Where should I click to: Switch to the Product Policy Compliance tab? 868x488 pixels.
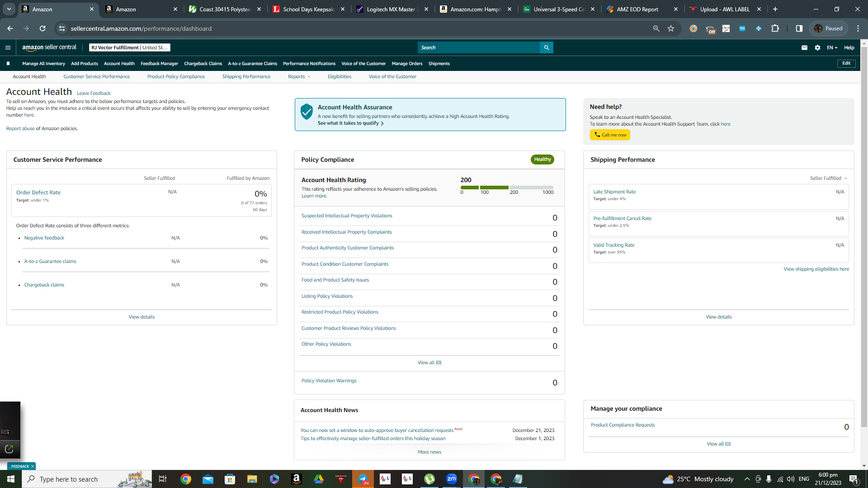pos(176,77)
